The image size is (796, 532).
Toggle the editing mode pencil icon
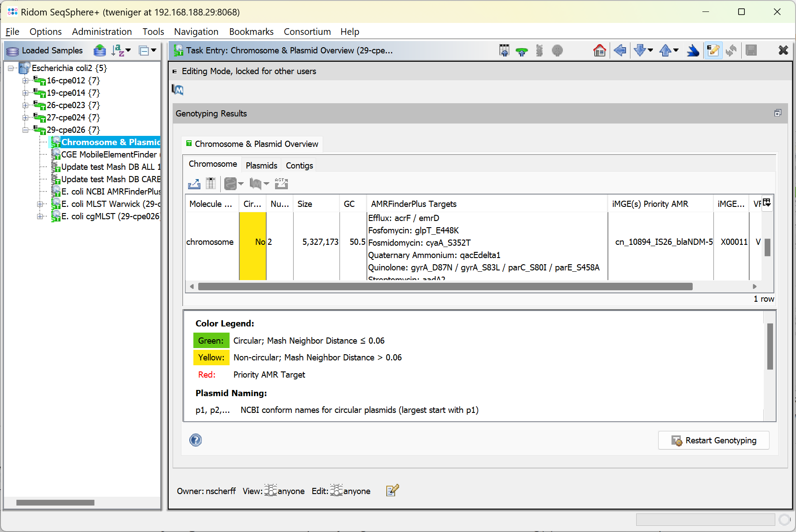[x=713, y=51]
